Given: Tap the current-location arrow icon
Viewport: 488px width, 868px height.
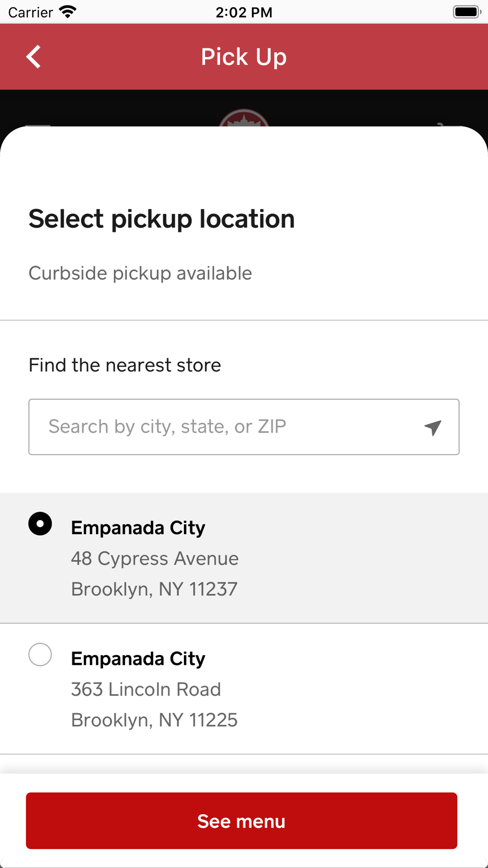Looking at the screenshot, I should [433, 427].
